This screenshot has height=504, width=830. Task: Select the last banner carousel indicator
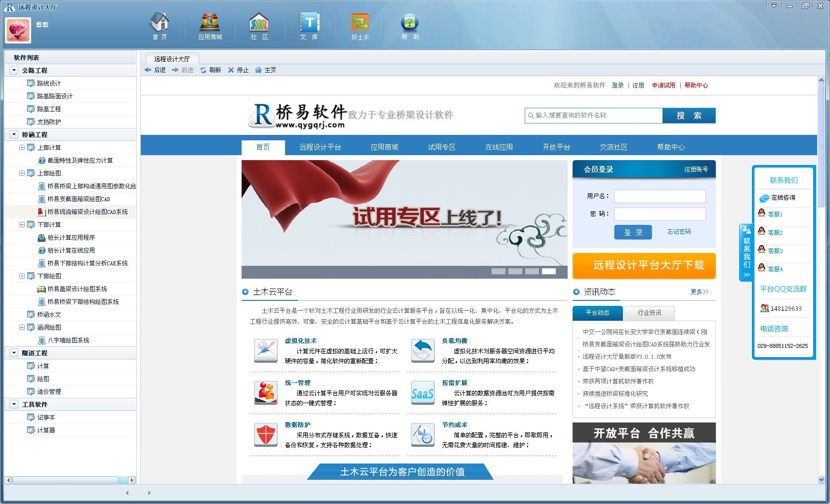pyautogui.click(x=548, y=271)
